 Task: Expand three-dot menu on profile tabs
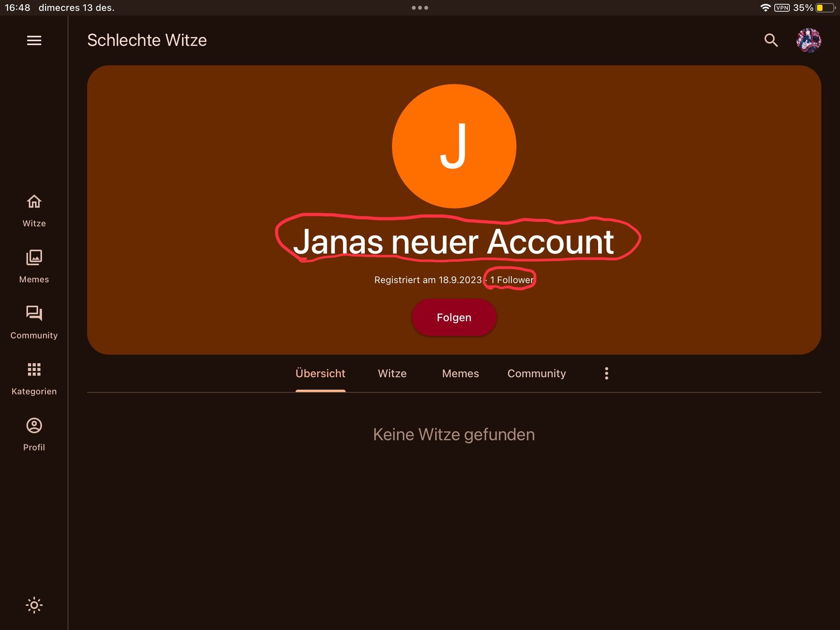click(x=606, y=373)
